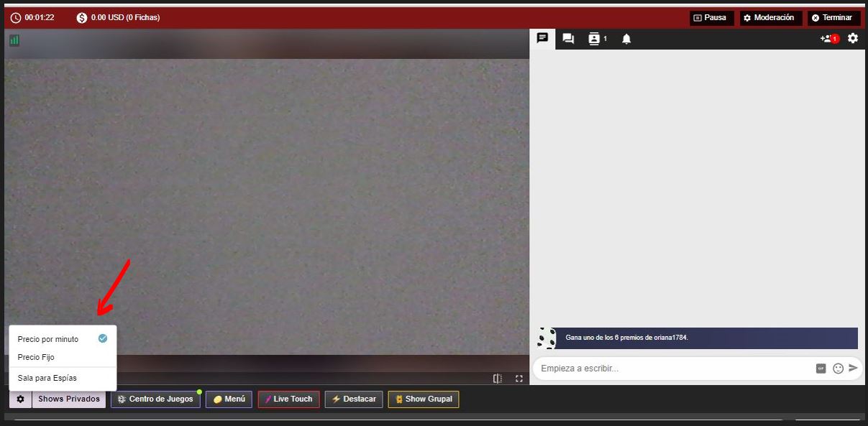Click the Empieza a escribir chat input field

[x=672, y=369]
